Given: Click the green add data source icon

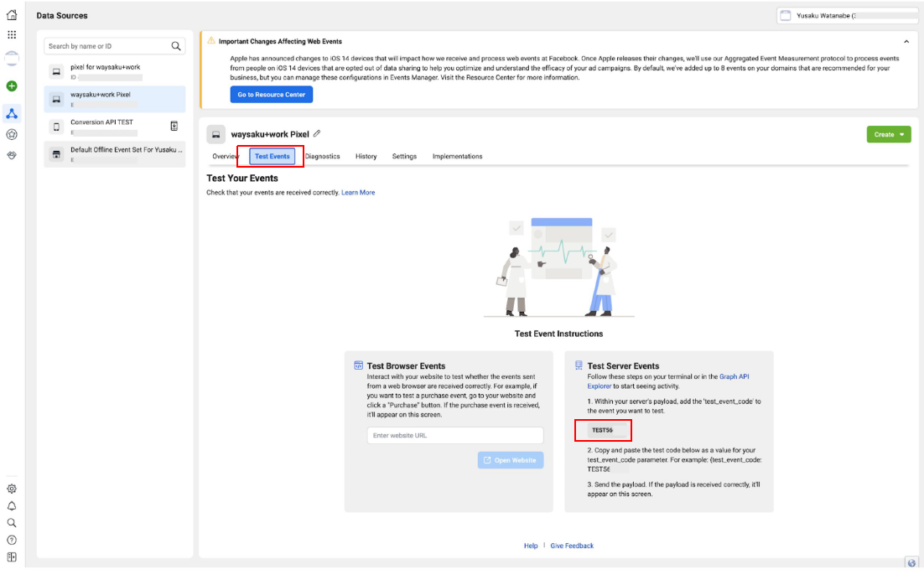Looking at the screenshot, I should pyautogui.click(x=12, y=85).
